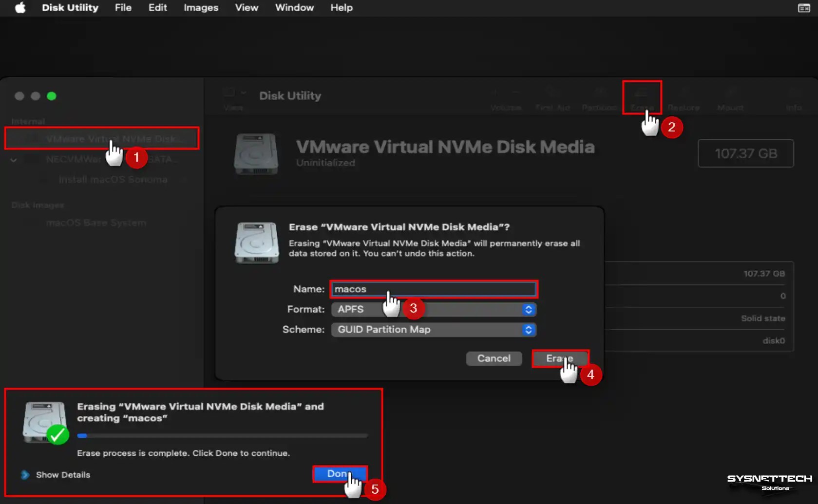Click the Mount toolbar icon

730,99
